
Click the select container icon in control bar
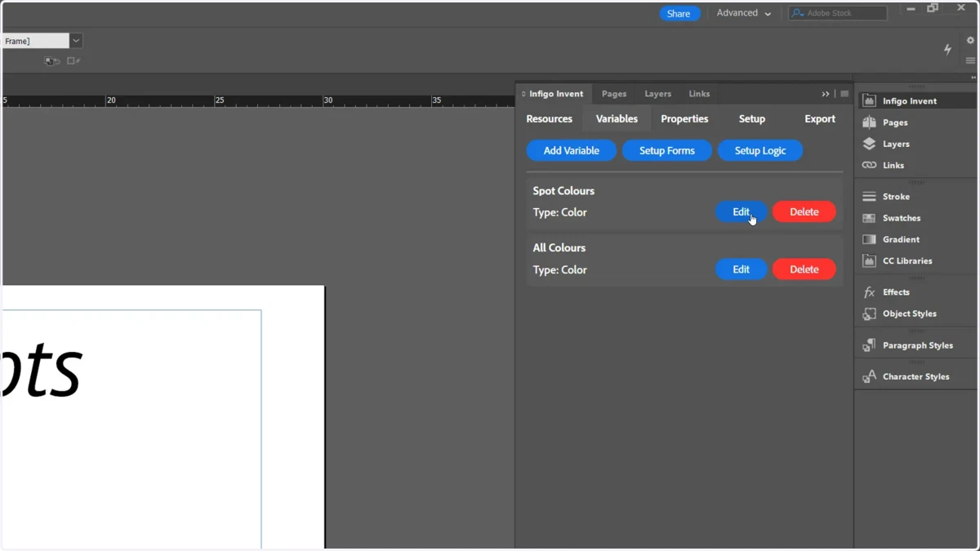point(52,61)
